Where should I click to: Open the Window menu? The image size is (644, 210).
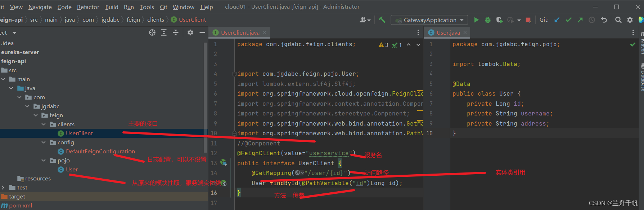(183, 7)
